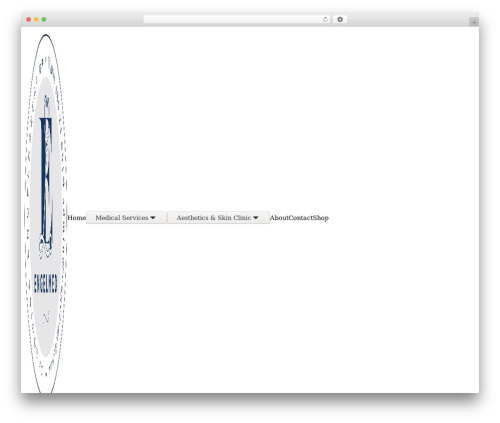Click the Engelmed circular logo emblem
Image resolution: width=500 pixels, height=423 pixels.
[46, 213]
